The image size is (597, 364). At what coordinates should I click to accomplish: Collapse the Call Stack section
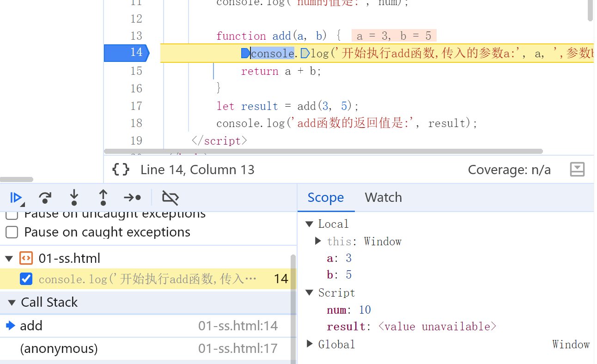point(12,303)
